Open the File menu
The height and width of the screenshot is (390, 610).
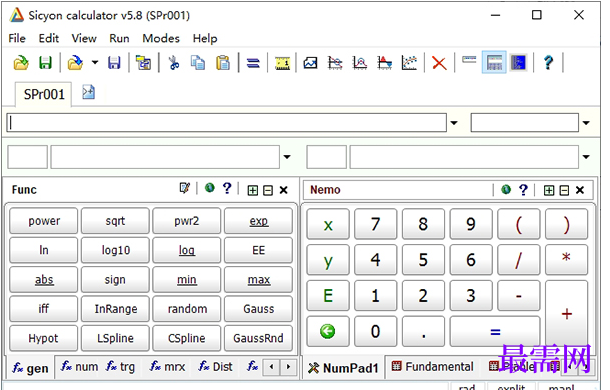tap(17, 38)
